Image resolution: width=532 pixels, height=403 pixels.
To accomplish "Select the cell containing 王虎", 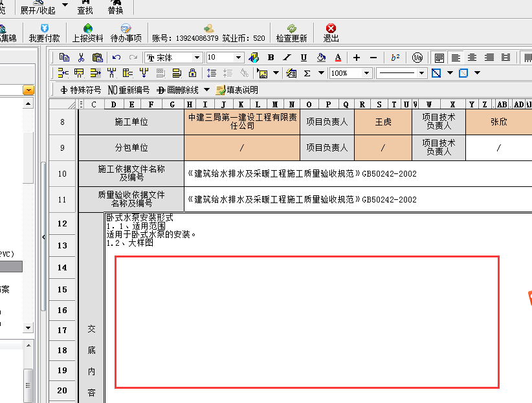I will tap(383, 122).
